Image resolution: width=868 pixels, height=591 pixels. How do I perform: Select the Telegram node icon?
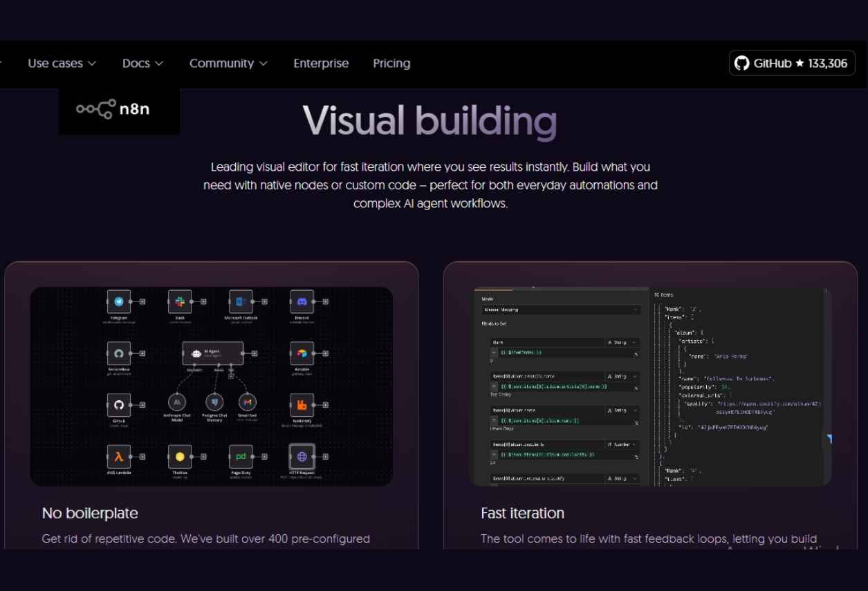click(119, 301)
